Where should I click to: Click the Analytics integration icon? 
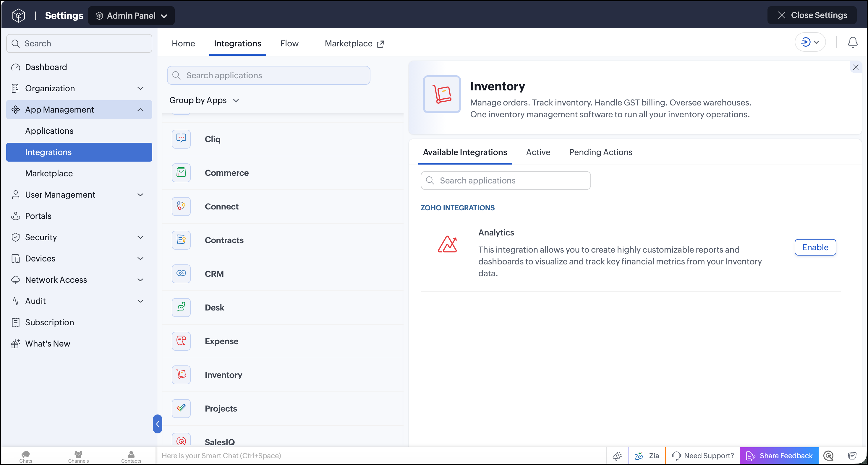click(x=448, y=244)
